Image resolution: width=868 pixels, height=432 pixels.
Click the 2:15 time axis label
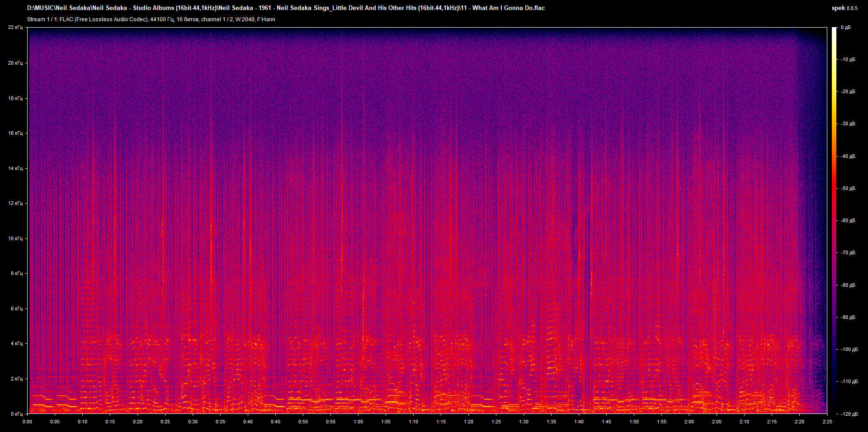tap(772, 422)
